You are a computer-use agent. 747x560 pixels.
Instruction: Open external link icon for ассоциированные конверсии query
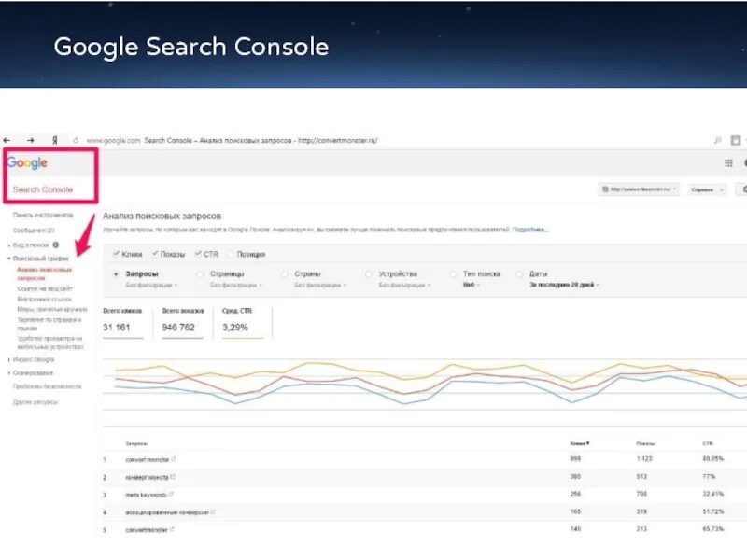213,511
